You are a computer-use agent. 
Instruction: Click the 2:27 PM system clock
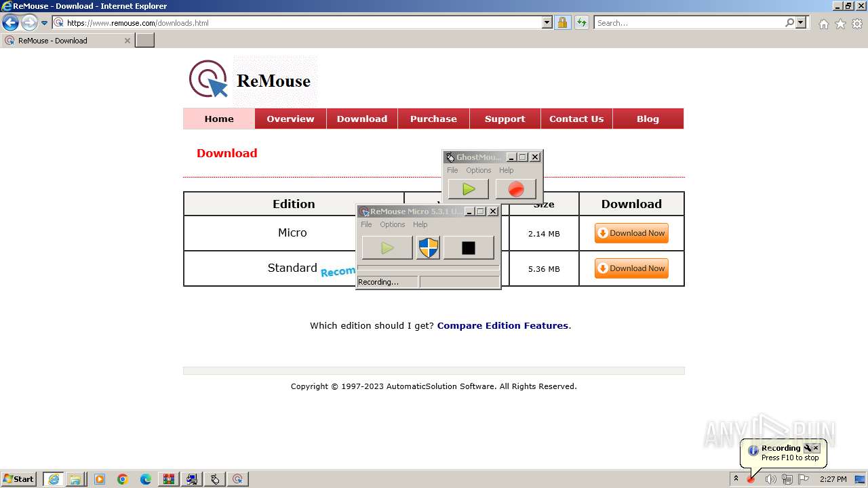(833, 479)
